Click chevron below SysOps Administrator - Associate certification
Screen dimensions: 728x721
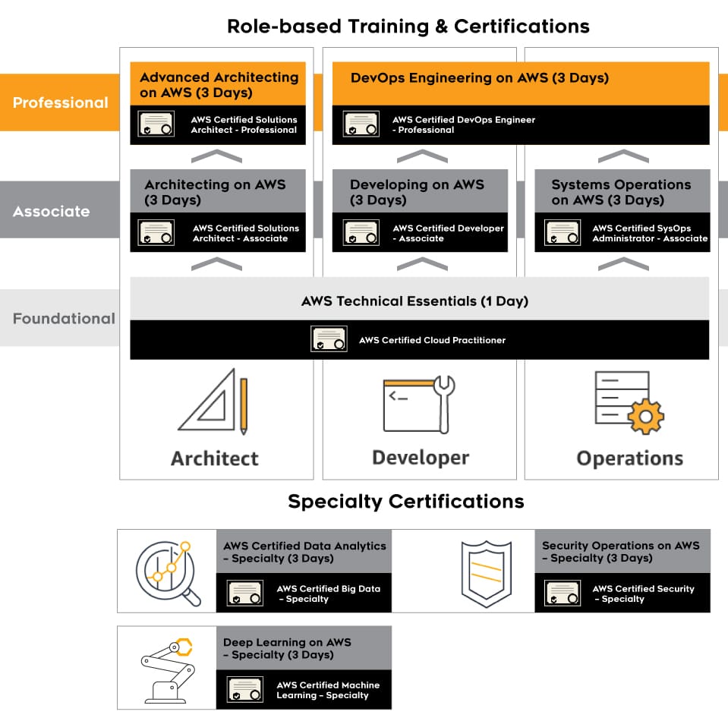[x=623, y=263]
